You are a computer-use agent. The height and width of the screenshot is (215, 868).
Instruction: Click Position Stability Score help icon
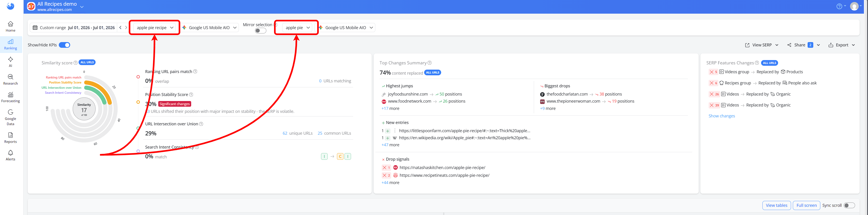pos(191,94)
